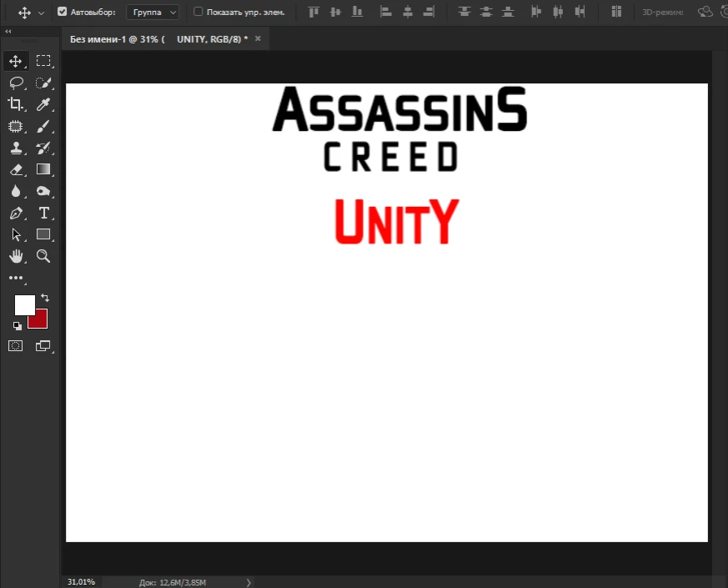Toggle the Автовыбор checkbox

(x=62, y=12)
